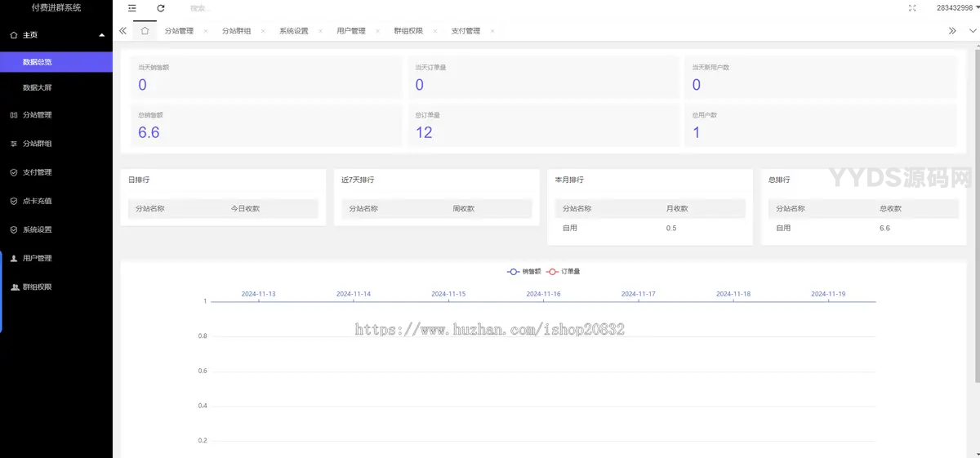
Task: Collapse the 主页 sidebar section
Action: point(101,35)
